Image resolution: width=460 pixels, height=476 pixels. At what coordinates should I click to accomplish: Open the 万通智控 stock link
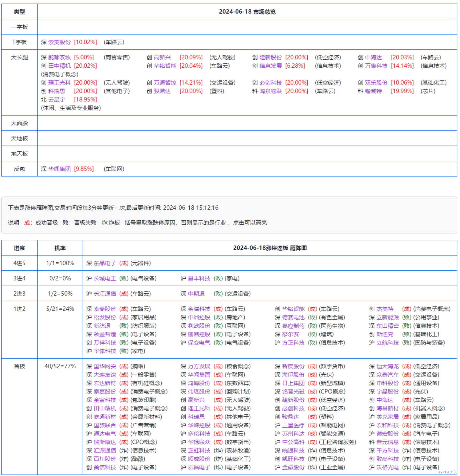click(165, 83)
